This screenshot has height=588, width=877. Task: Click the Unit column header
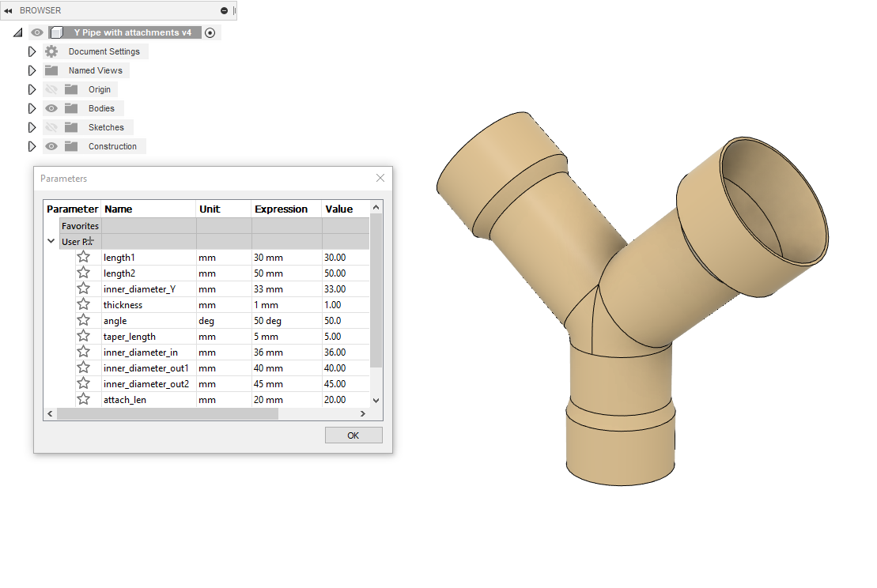224,209
